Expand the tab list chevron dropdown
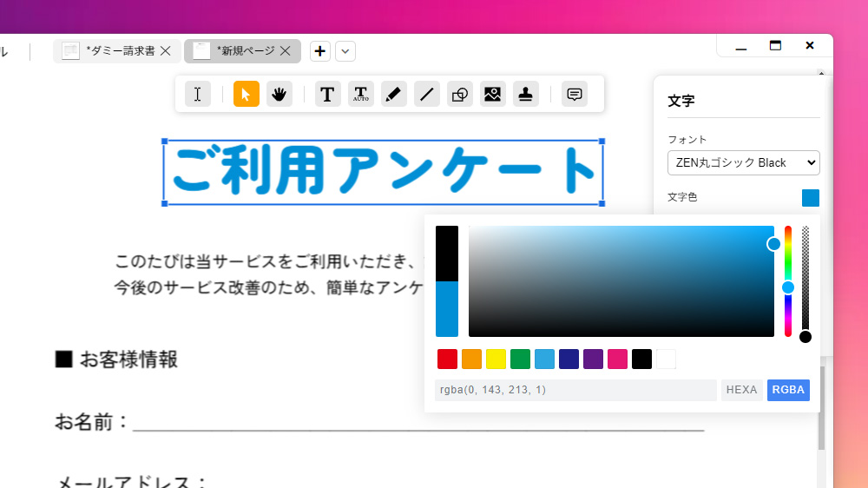This screenshot has width=868, height=488. pos(345,51)
